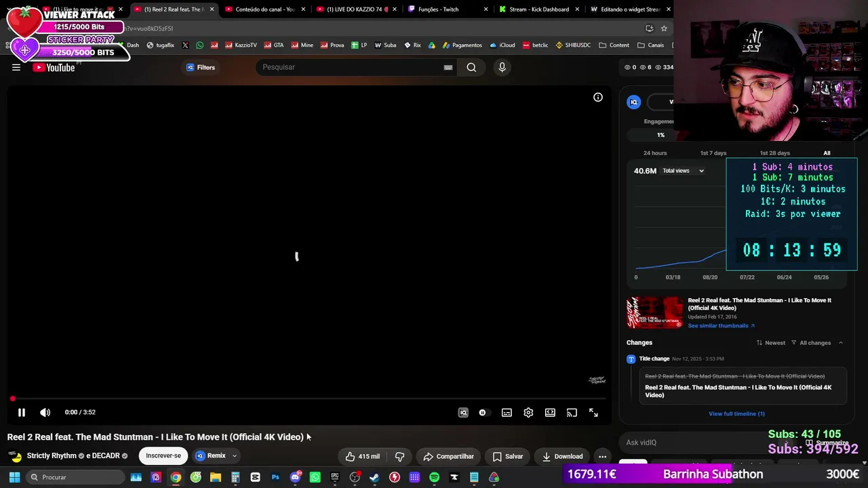Toggle subtitles captions button
This screenshot has height=488, width=868.
[507, 412]
